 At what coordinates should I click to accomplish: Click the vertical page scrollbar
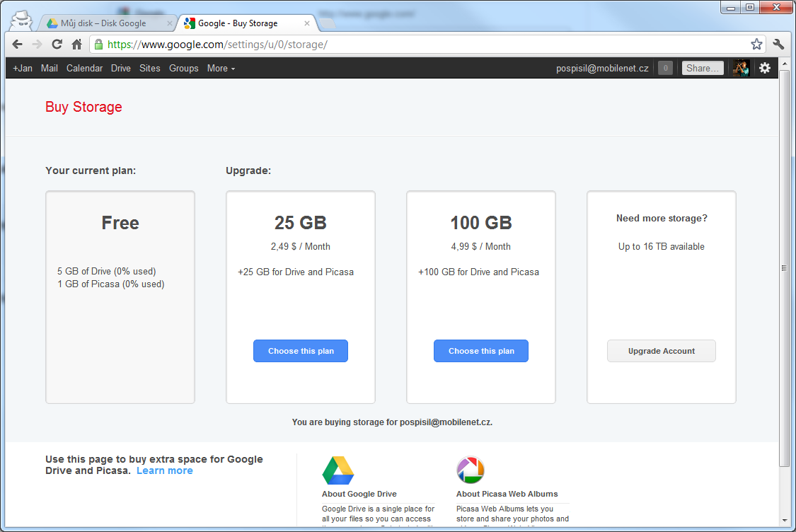[x=785, y=267]
